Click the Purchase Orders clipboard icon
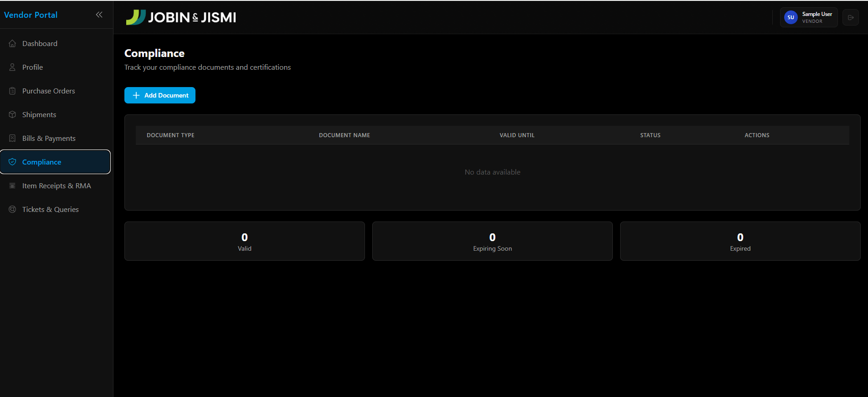This screenshot has width=868, height=397. (x=12, y=91)
